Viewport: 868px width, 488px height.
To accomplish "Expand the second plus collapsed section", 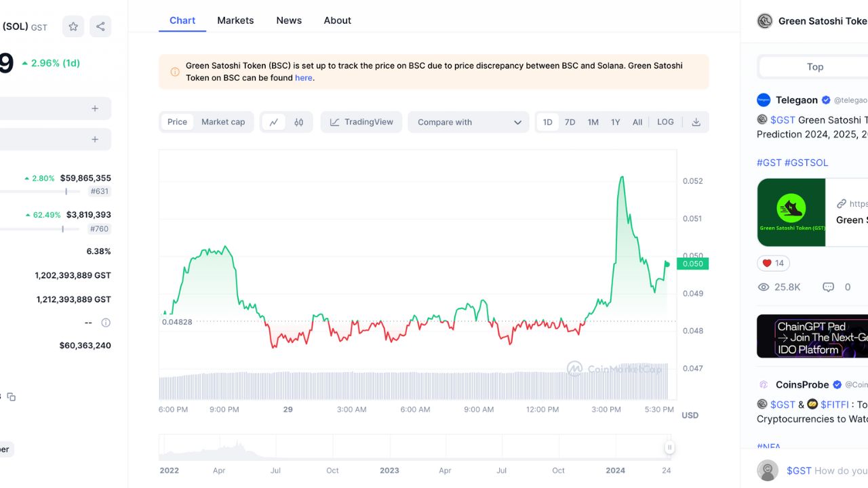I will point(95,139).
